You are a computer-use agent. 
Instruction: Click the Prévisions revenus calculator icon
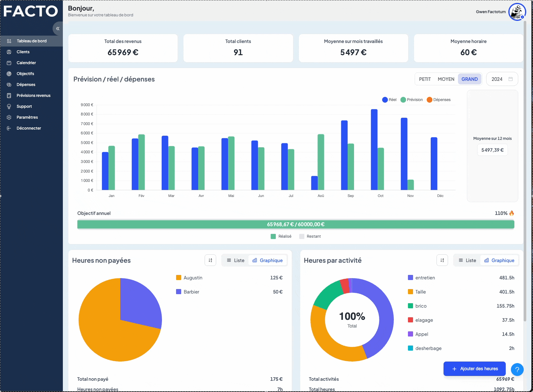coord(9,96)
